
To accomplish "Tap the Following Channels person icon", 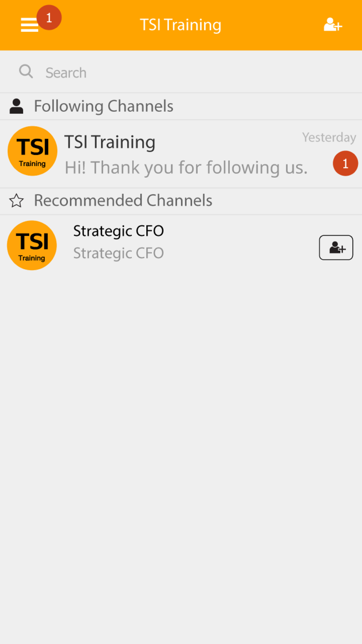I will (16, 106).
